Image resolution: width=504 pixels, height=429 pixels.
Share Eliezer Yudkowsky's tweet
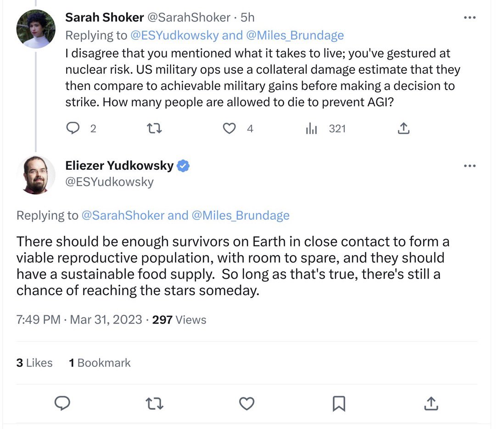tap(431, 403)
